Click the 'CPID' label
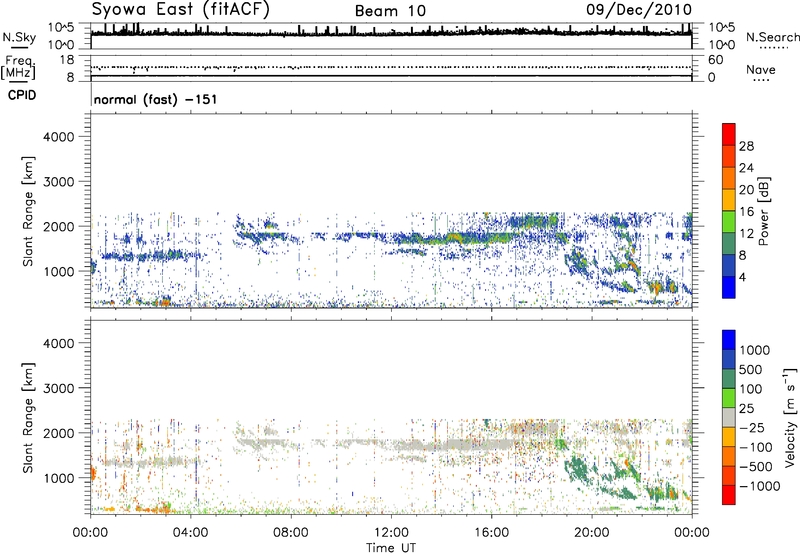This screenshot has width=800, height=554. (x=22, y=95)
